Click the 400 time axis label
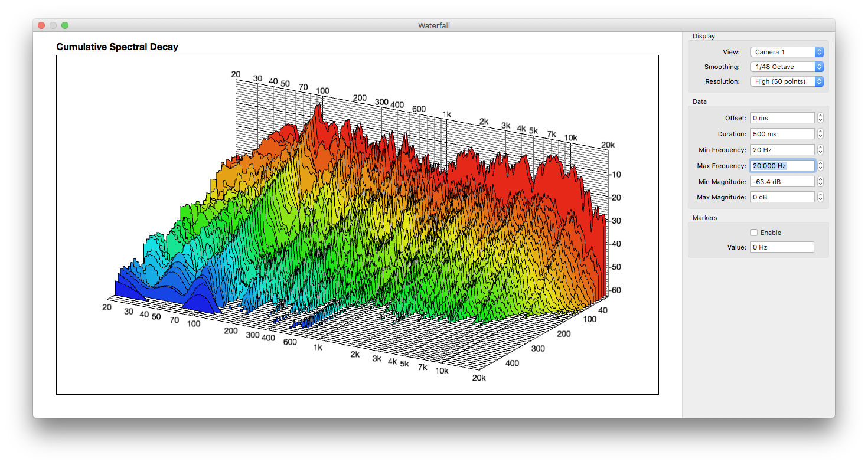This screenshot has width=868, height=465. point(512,363)
